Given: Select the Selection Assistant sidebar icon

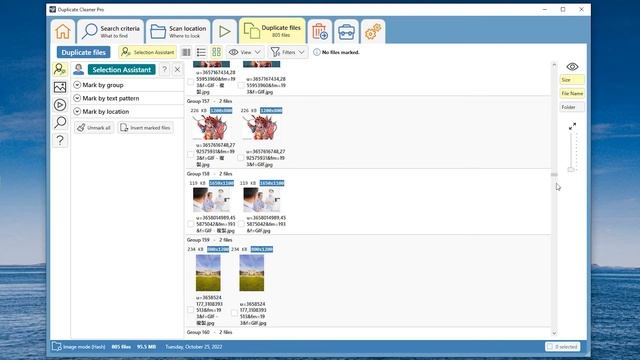Looking at the screenshot, I should coord(60,69).
